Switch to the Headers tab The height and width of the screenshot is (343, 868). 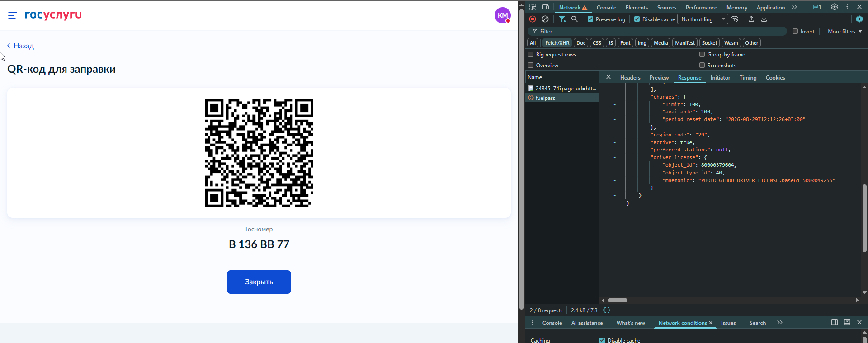(630, 78)
